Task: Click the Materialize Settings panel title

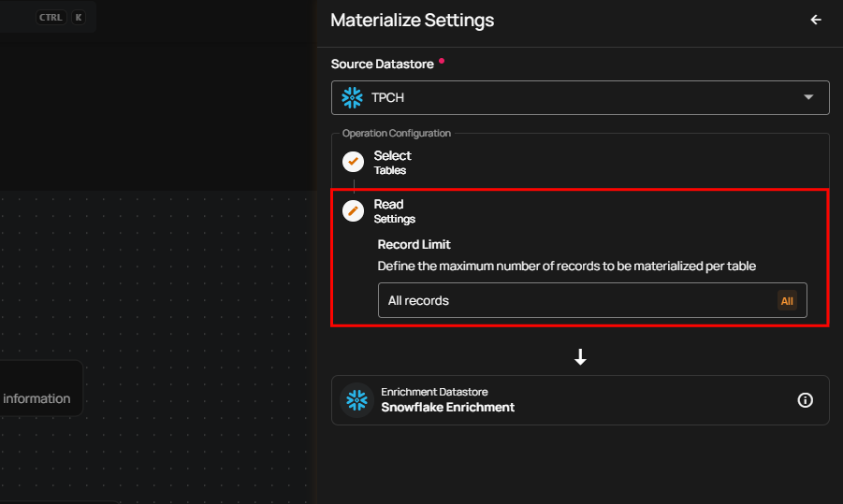Action: click(412, 20)
